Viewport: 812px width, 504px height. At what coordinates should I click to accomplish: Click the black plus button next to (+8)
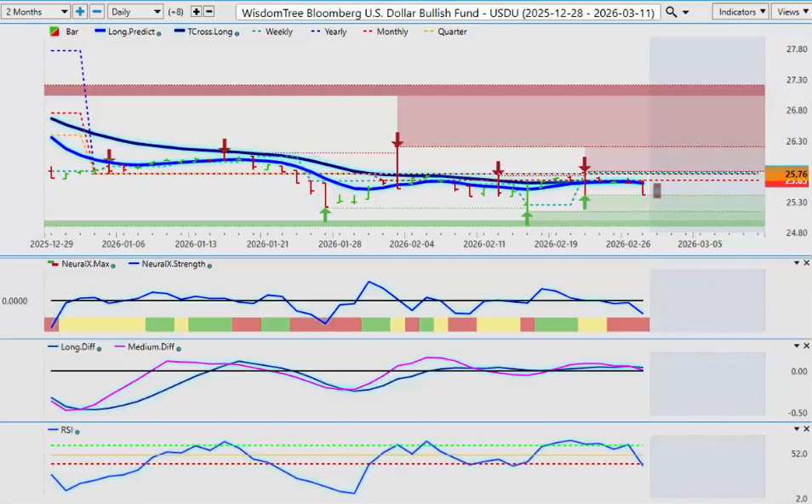click(196, 12)
